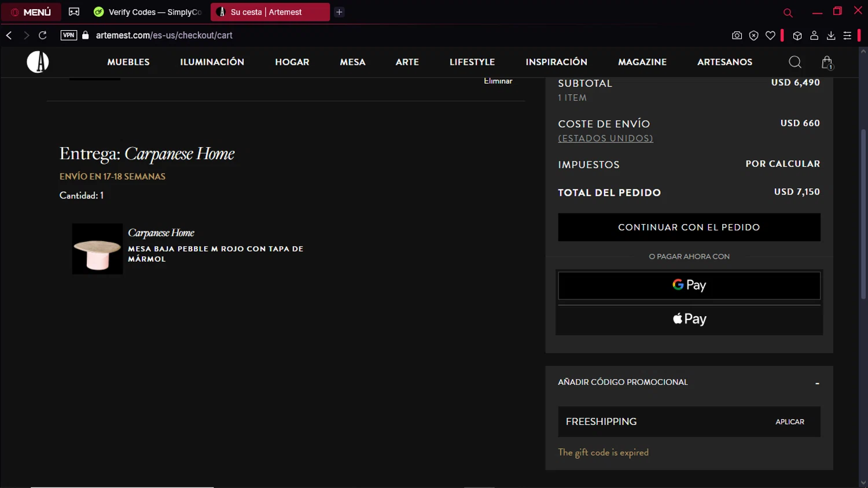Select the Entrega: Carpanese Home heading

(x=147, y=154)
